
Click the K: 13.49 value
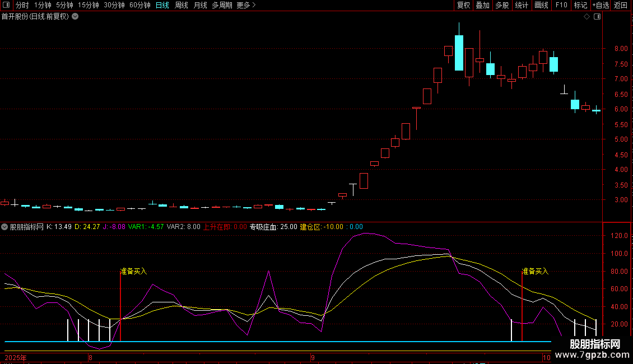pyautogui.click(x=59, y=227)
